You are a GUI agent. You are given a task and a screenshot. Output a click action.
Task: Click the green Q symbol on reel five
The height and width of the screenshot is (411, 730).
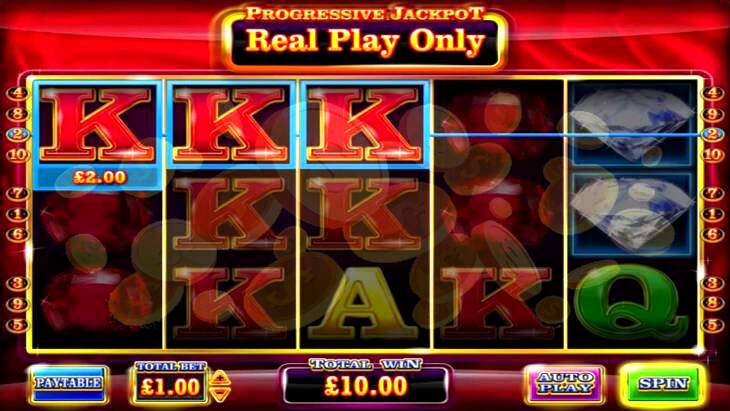[x=631, y=301]
